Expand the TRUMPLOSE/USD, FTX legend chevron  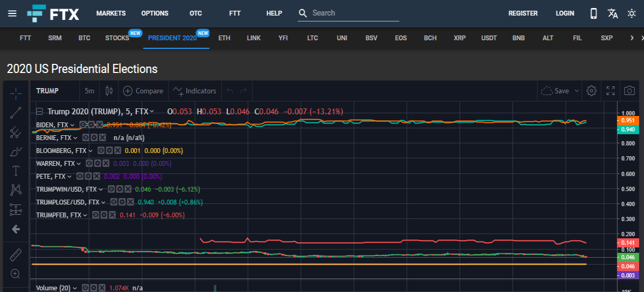103,202
